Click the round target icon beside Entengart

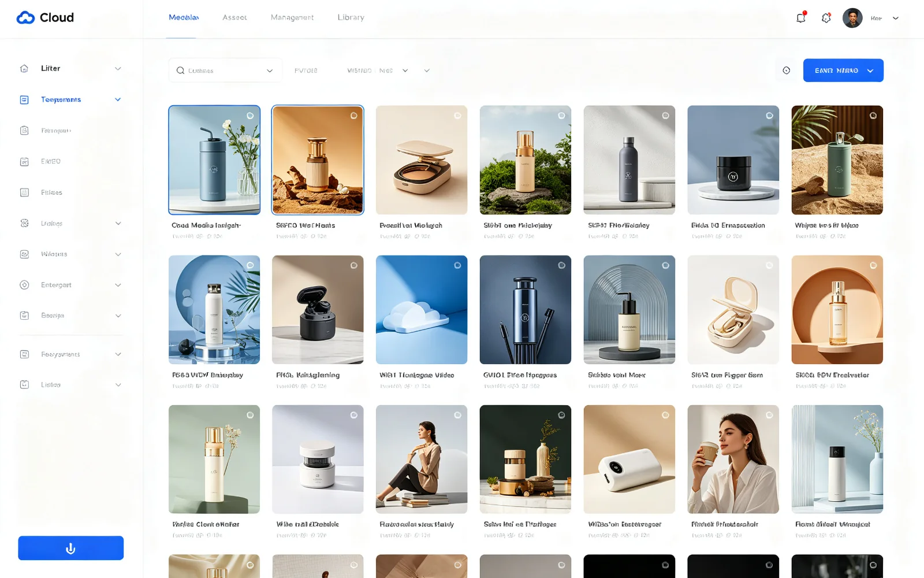[24, 285]
